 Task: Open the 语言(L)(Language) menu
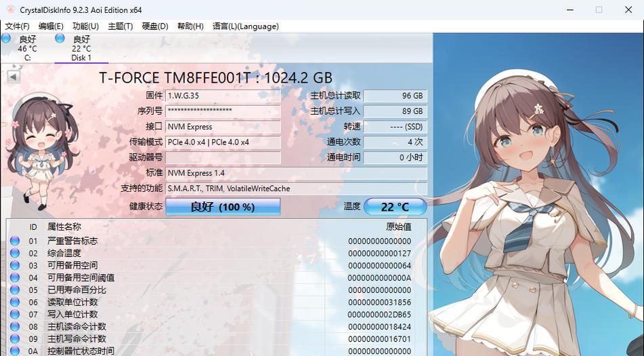click(x=246, y=26)
